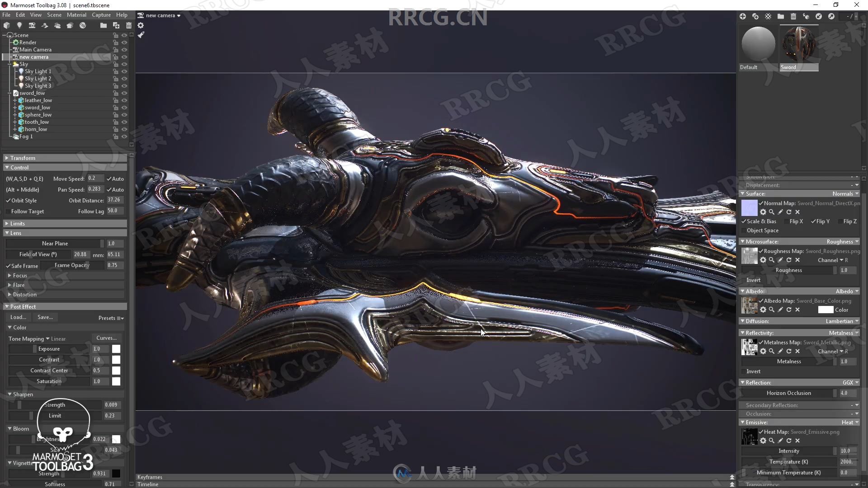Viewport: 868px width, 488px height.
Task: Click the Save button in Post Effect
Action: tap(45, 316)
